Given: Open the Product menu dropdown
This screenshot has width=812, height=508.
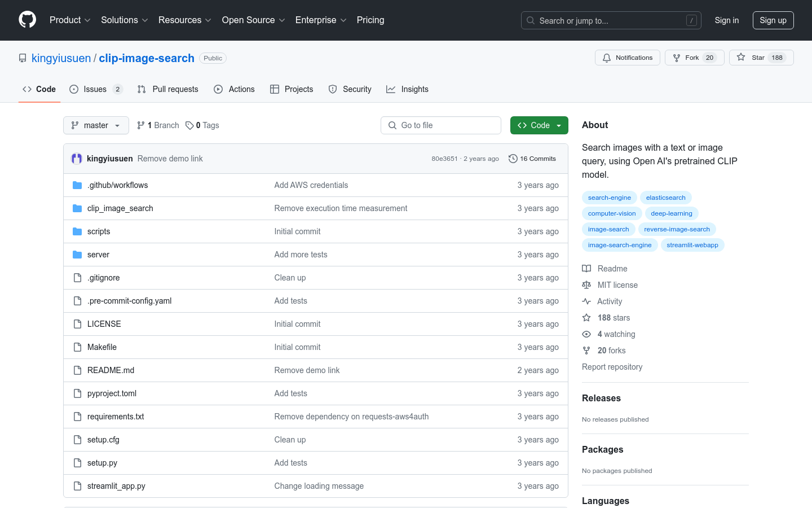Looking at the screenshot, I should pos(70,20).
